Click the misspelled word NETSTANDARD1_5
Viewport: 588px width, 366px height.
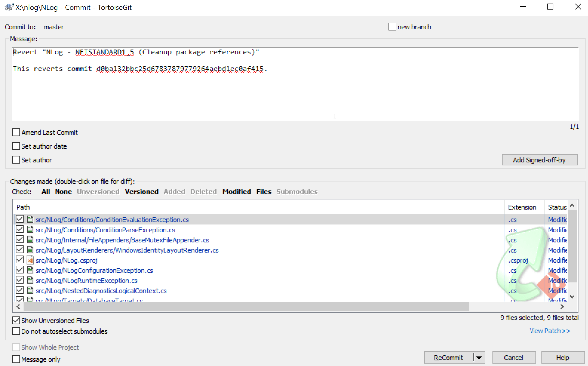click(105, 52)
